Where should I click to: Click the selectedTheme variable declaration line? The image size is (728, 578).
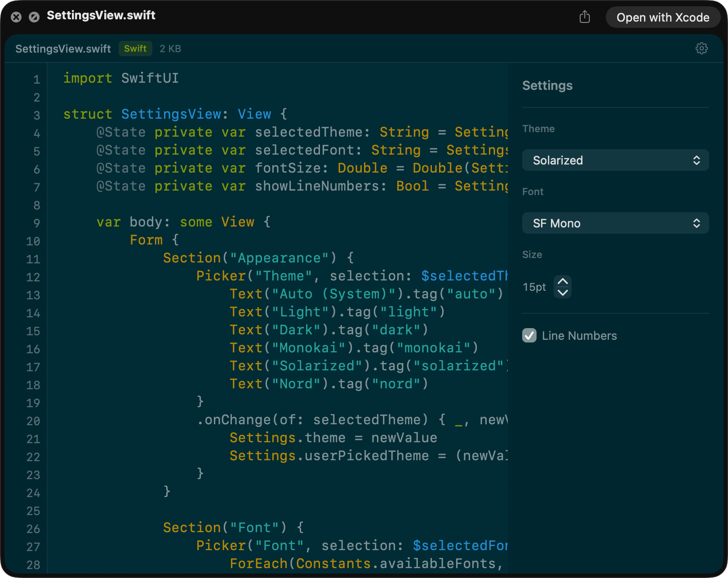pos(302,132)
